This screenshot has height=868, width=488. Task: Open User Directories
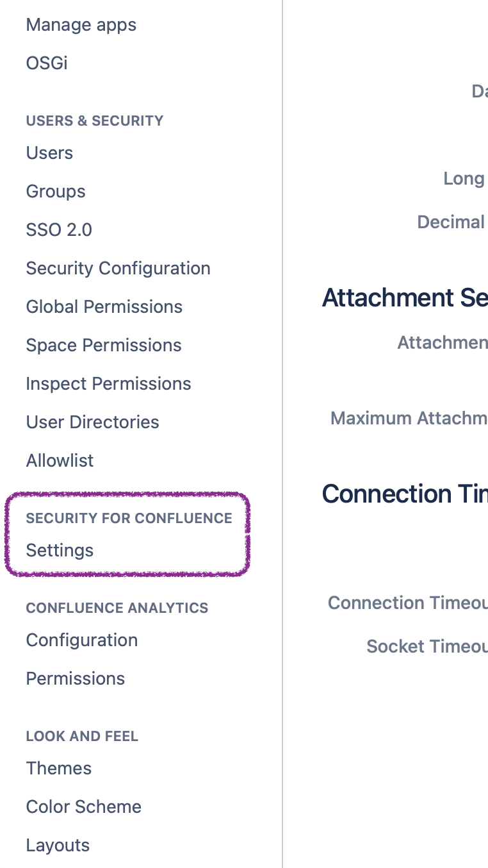tap(92, 422)
